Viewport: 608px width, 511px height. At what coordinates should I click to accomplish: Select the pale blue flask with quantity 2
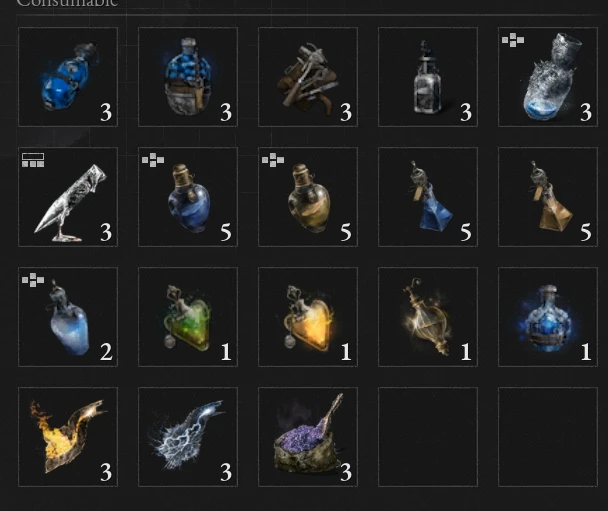(x=68, y=317)
